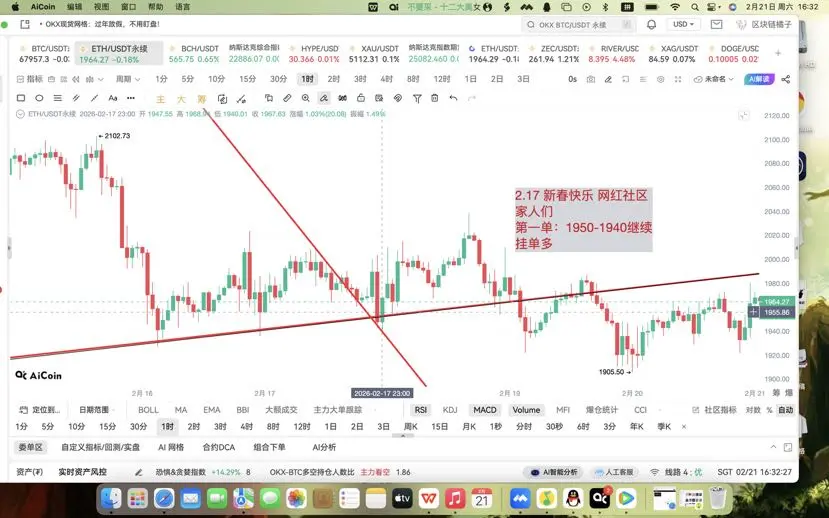Image resolution: width=829 pixels, height=518 pixels.
Task: Take a chart screenshot with the camera icon
Action: [x=591, y=79]
